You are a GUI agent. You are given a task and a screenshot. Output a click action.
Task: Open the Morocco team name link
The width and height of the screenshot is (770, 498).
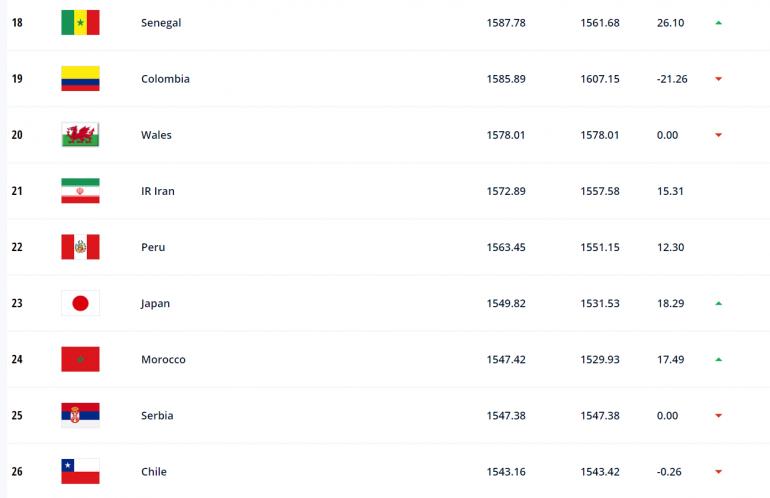click(x=163, y=360)
